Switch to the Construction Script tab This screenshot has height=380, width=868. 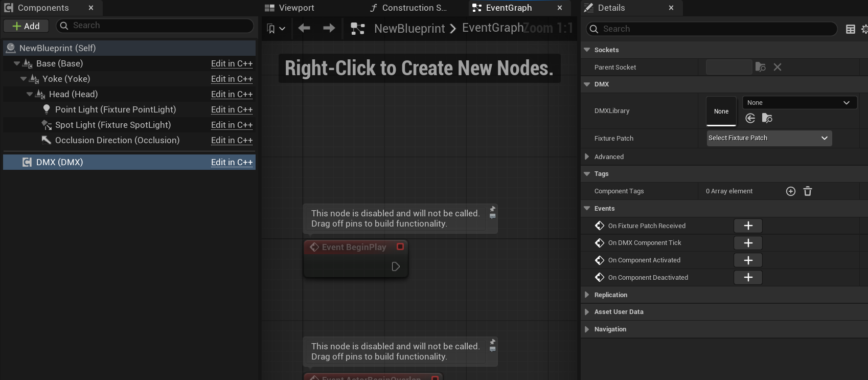(x=409, y=8)
